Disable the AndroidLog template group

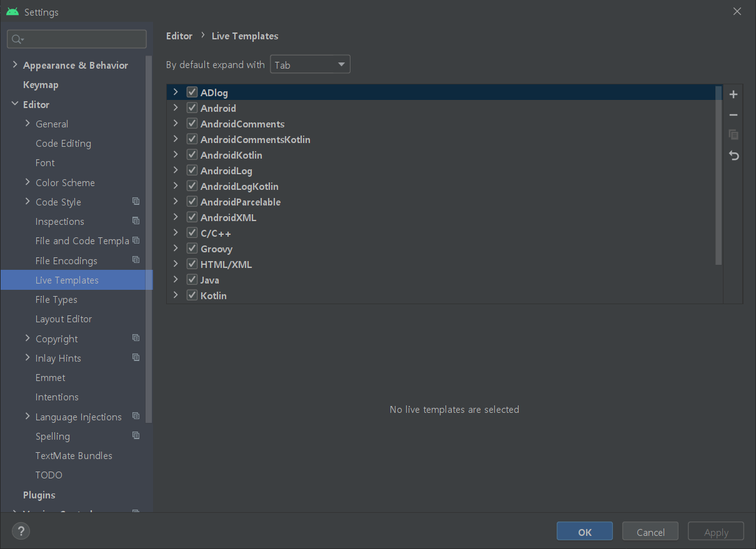click(192, 171)
